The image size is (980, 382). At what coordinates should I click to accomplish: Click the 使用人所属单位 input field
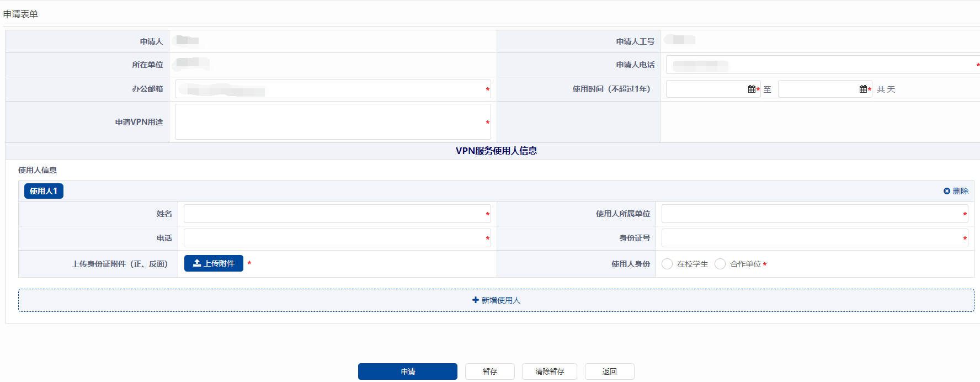coord(811,214)
